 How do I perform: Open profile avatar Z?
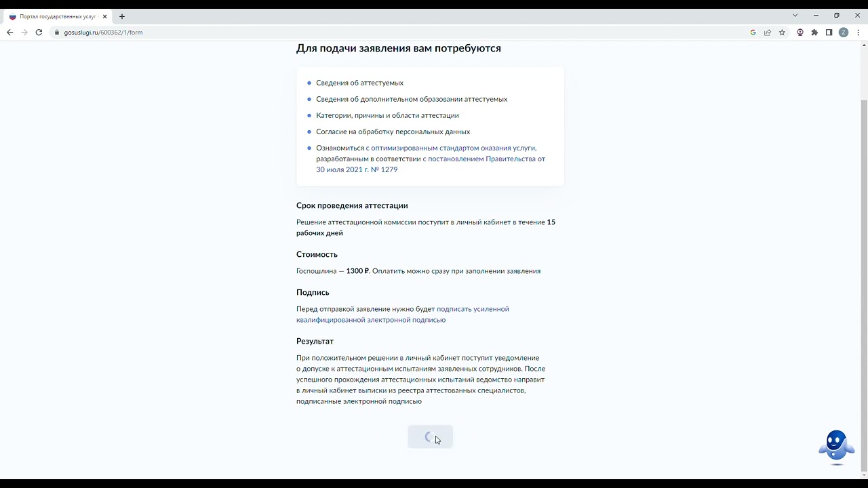pyautogui.click(x=844, y=33)
